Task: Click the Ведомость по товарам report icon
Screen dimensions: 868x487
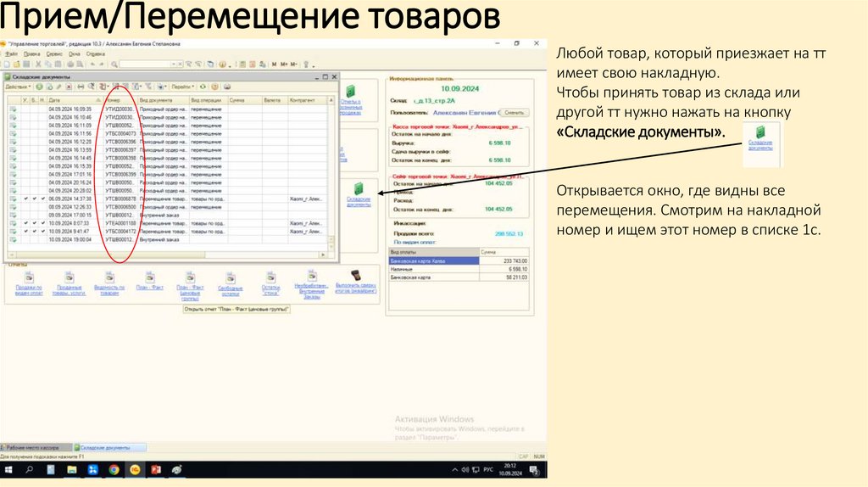Action: click(x=109, y=277)
